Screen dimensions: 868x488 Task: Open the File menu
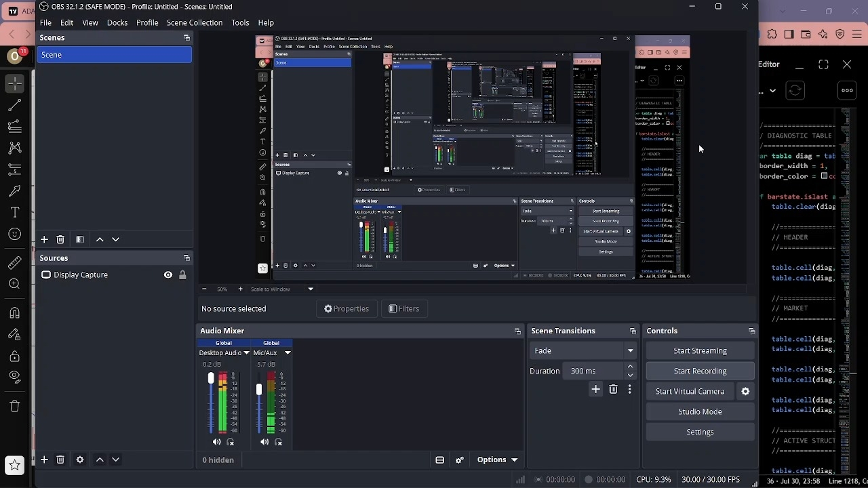click(x=45, y=22)
